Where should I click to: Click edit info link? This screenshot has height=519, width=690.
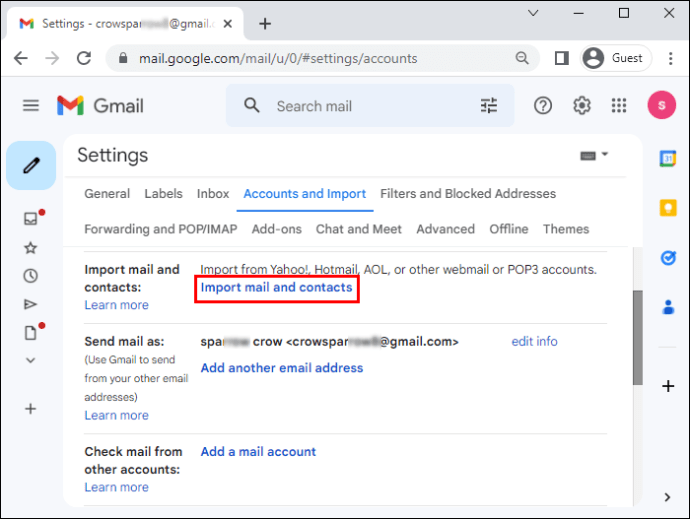[534, 342]
